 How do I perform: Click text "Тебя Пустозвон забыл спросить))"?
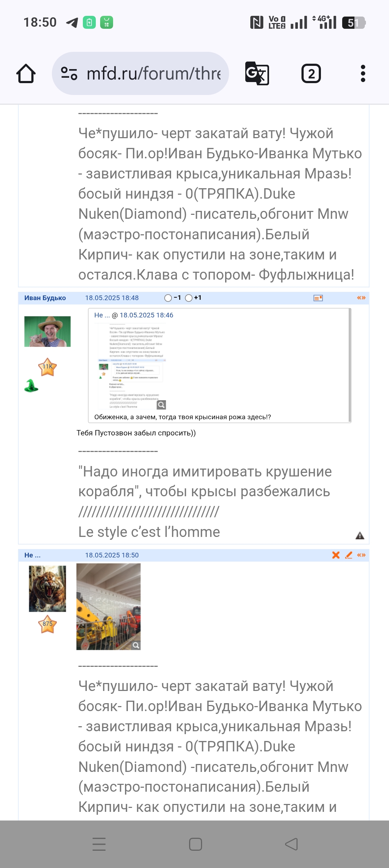136,433
